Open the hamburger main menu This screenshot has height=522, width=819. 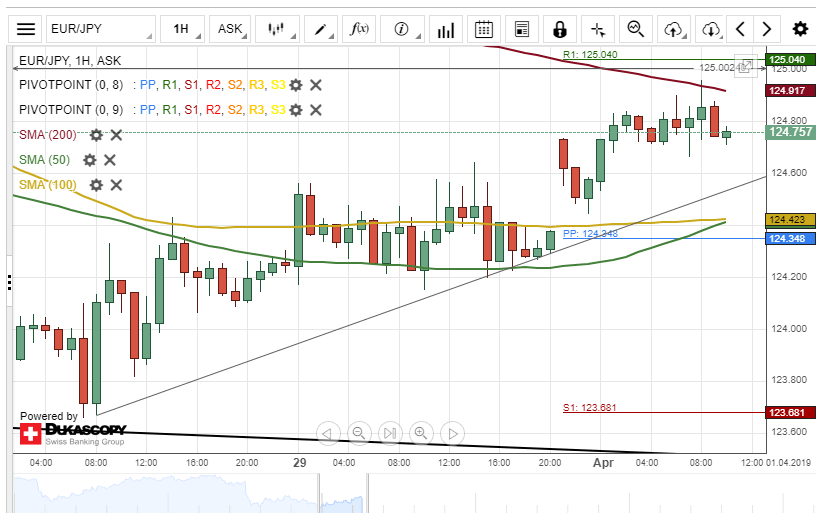click(26, 29)
